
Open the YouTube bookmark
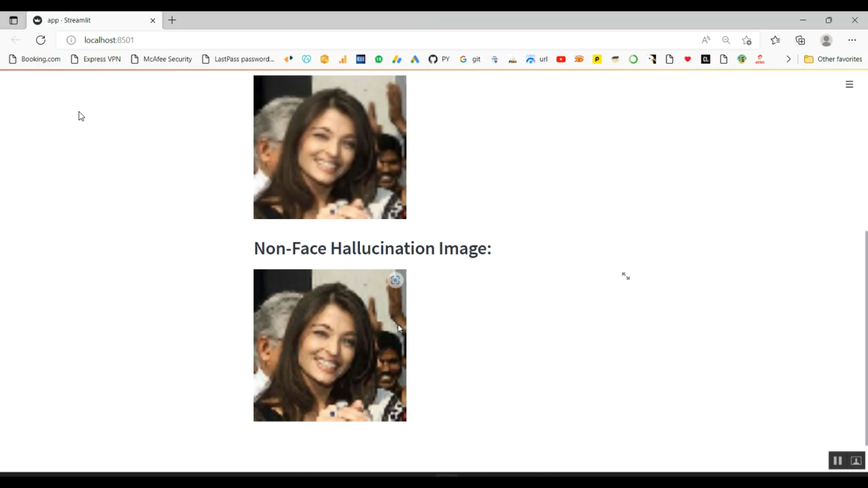tap(561, 59)
